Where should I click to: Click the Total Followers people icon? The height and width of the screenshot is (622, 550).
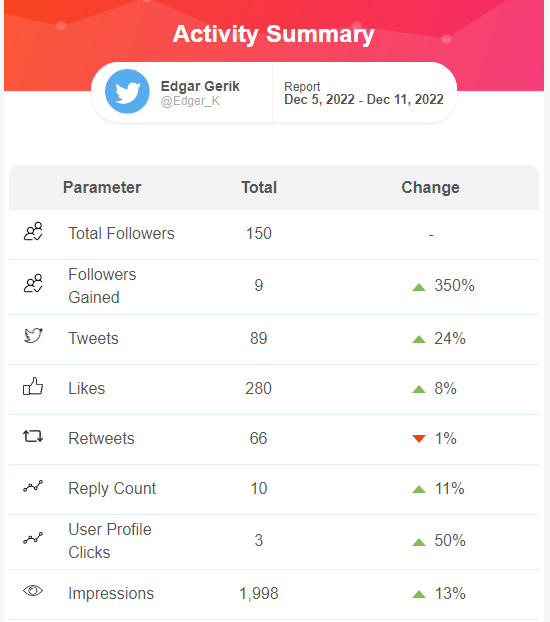(x=33, y=231)
